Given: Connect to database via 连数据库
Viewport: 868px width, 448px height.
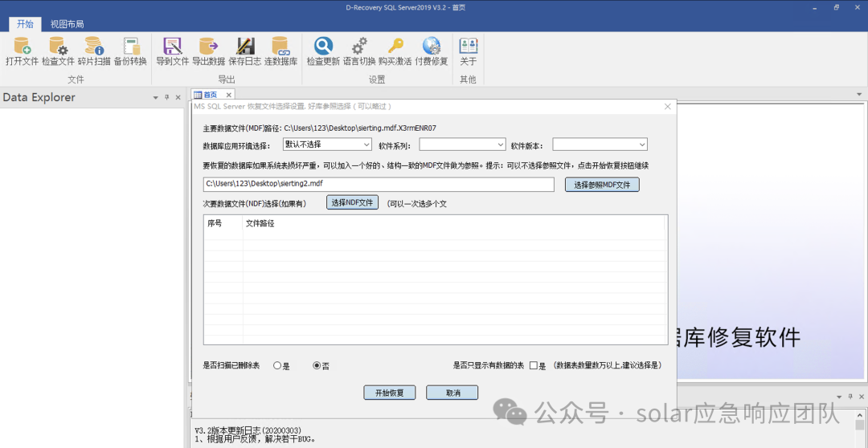Looking at the screenshot, I should pyautogui.click(x=280, y=51).
